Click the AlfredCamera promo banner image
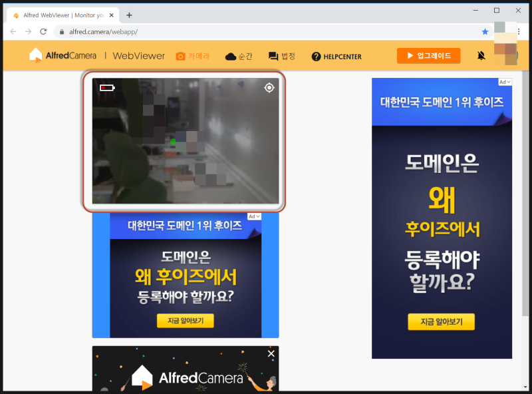Image resolution: width=532 pixels, height=394 pixels. (x=186, y=369)
